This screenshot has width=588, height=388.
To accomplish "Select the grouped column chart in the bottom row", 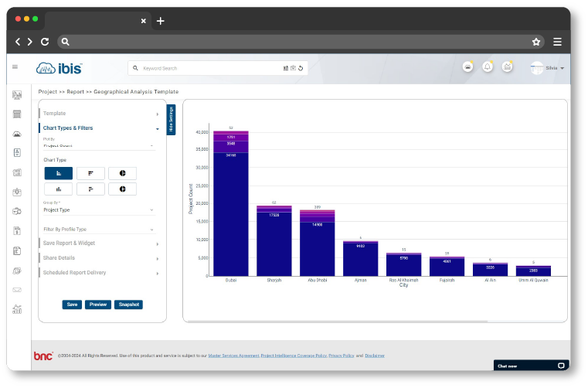I will pos(59,189).
